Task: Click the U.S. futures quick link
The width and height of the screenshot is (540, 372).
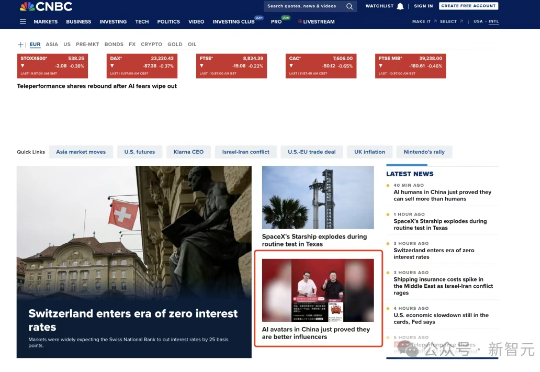Action: point(139,152)
